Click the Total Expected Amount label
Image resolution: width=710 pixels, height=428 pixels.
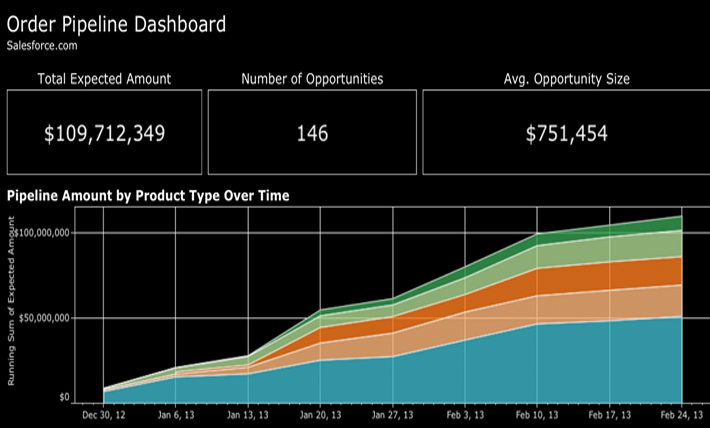click(104, 79)
